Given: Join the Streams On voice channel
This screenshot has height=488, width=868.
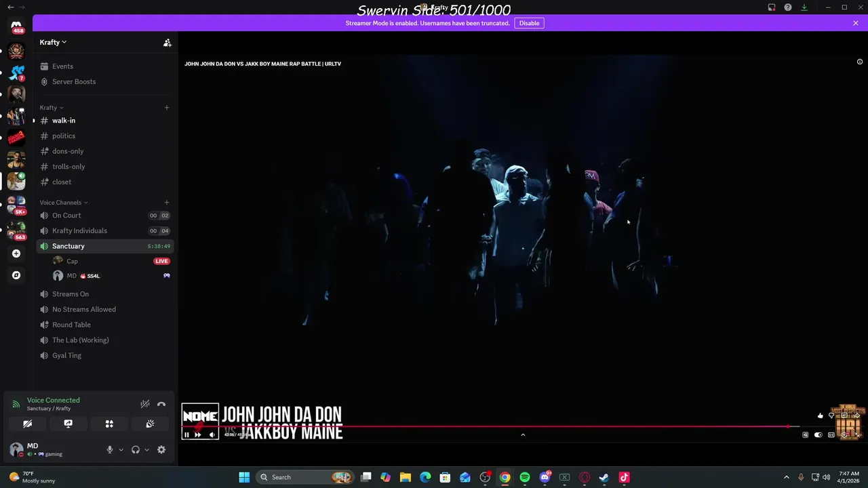Looking at the screenshot, I should pos(105,294).
